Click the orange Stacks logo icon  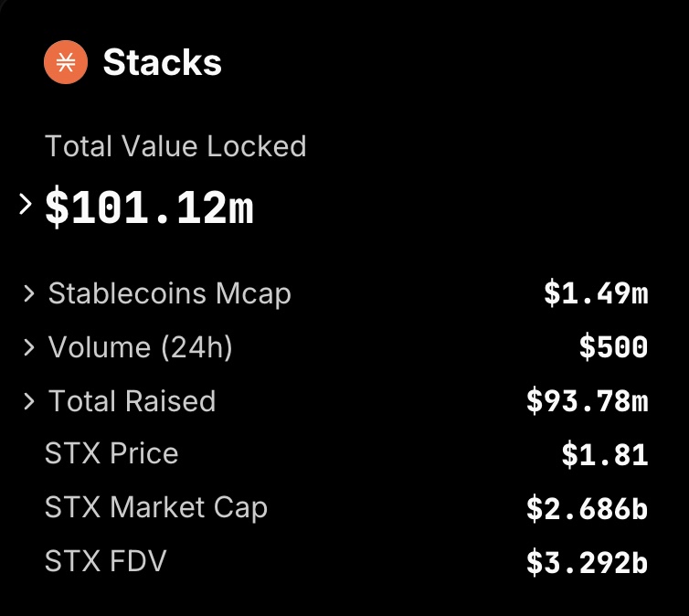pyautogui.click(x=66, y=62)
